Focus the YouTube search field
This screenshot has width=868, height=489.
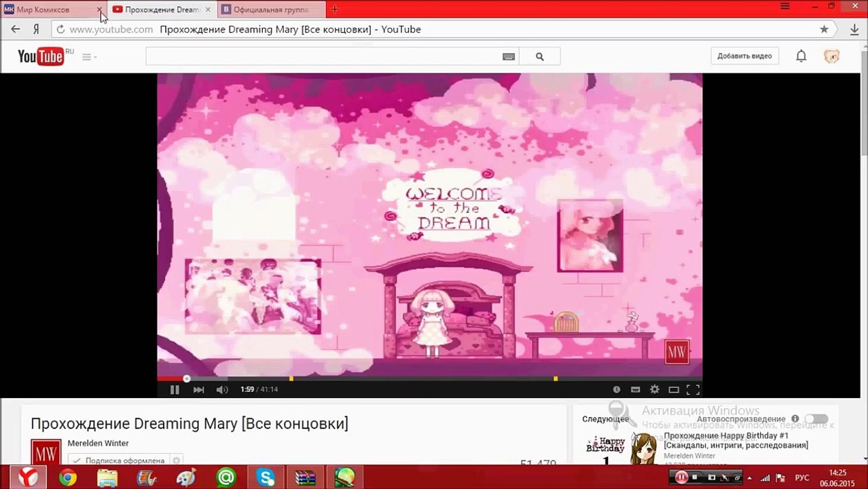click(x=323, y=56)
